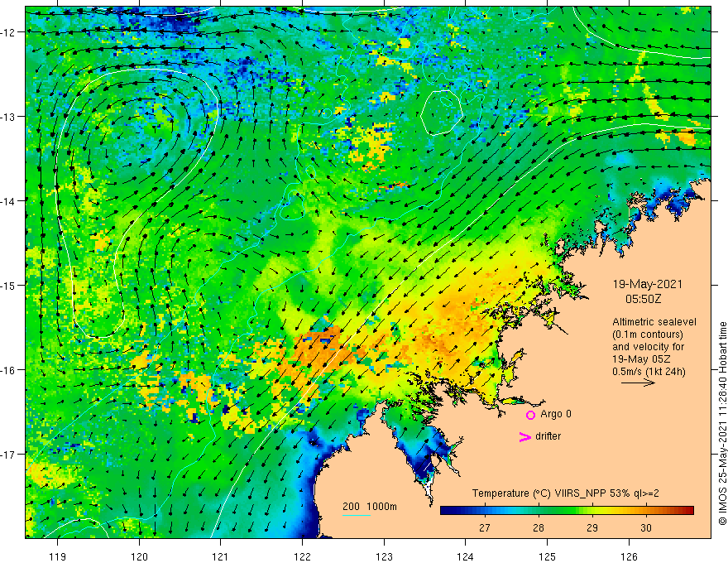The width and height of the screenshot is (728, 563).
Task: Click the magenta drifter arrow symbol
Action: [x=525, y=437]
